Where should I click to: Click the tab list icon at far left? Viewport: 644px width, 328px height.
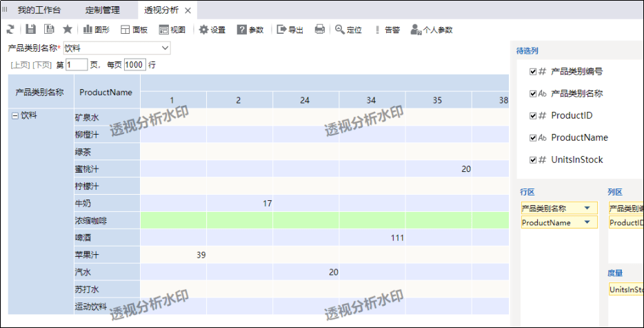pyautogui.click(x=5, y=10)
